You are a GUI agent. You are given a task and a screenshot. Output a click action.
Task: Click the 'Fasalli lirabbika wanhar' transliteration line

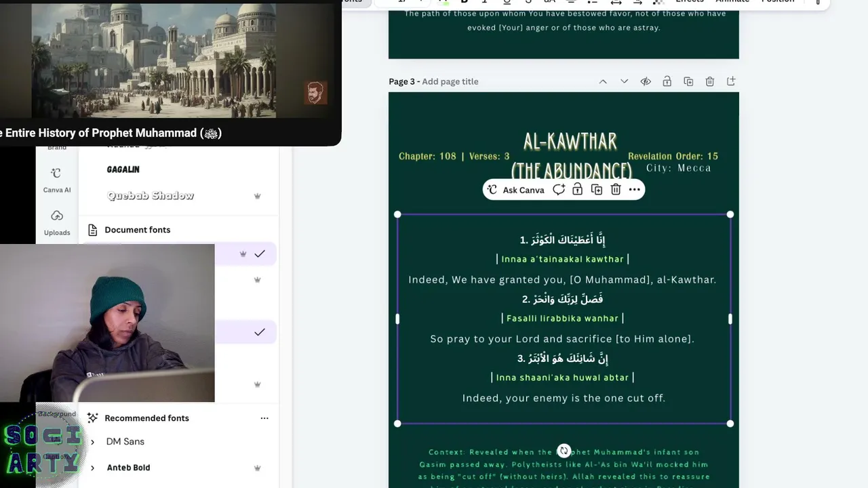(562, 319)
